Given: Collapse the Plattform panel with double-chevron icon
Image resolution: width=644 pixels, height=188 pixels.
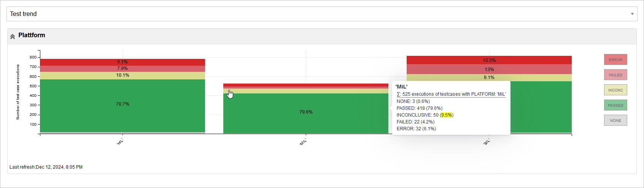Looking at the screenshot, I should click(x=13, y=36).
